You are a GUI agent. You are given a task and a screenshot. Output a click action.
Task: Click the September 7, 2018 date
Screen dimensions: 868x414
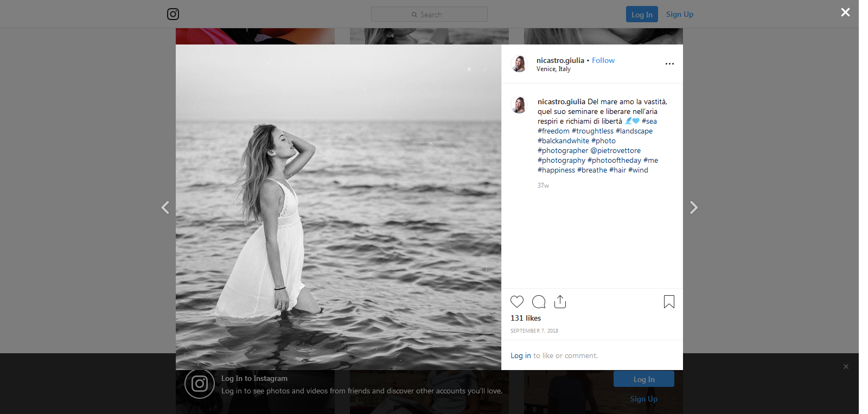pos(534,330)
